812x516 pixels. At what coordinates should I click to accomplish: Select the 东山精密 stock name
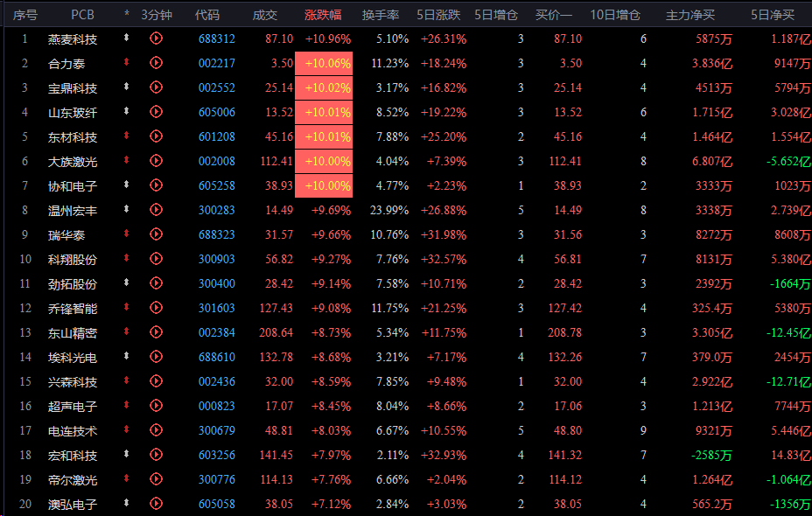[x=73, y=333]
